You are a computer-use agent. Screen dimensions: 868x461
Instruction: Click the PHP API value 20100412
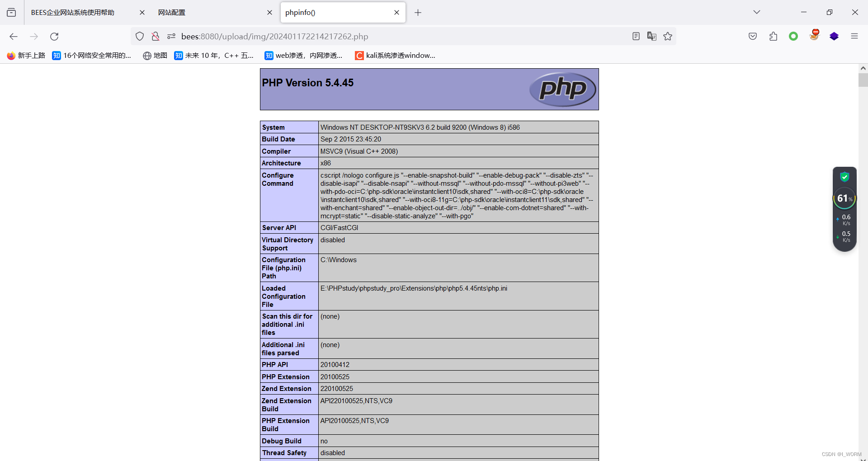tap(335, 365)
